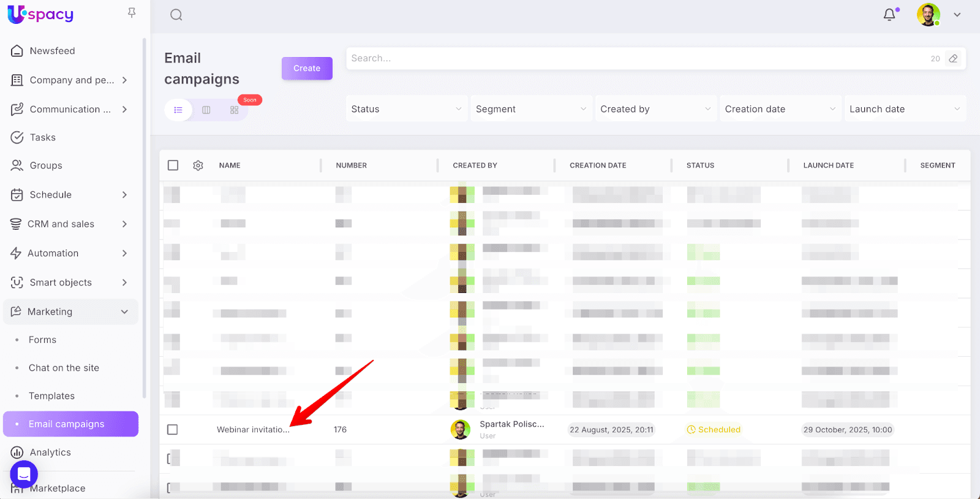
Task: Open the chat support bubble
Action: [x=24, y=474]
